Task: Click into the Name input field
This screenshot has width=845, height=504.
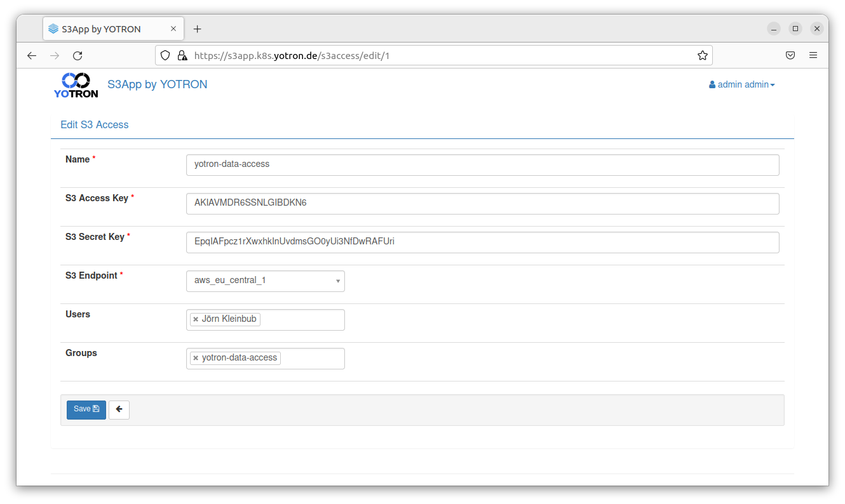Action: coord(483,164)
